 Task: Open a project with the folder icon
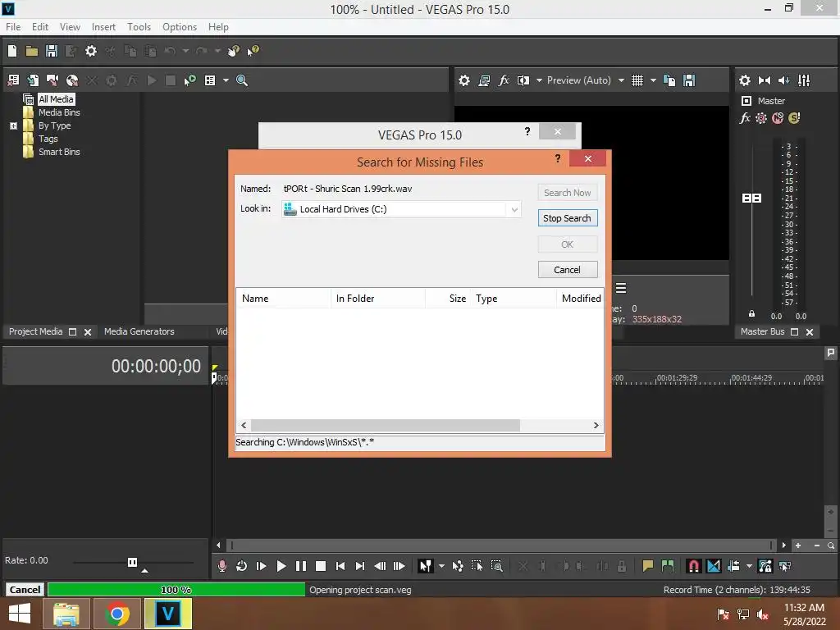point(32,51)
